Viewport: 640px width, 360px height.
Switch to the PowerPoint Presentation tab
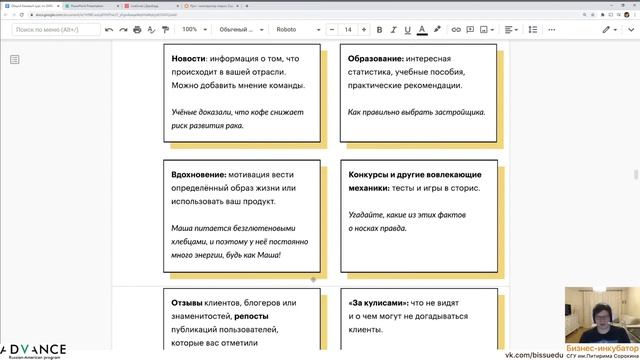pos(91,6)
